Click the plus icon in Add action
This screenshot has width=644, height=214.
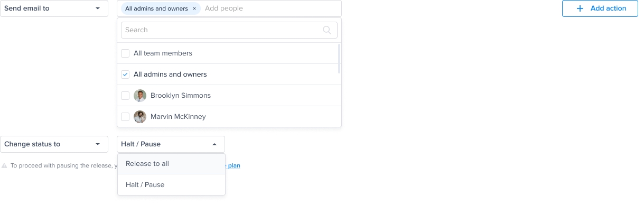[580, 8]
